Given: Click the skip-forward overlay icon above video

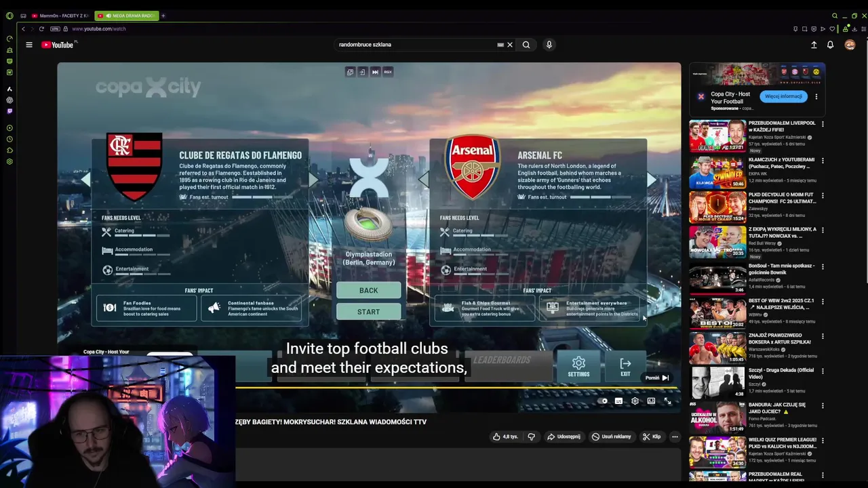Looking at the screenshot, I should point(375,72).
